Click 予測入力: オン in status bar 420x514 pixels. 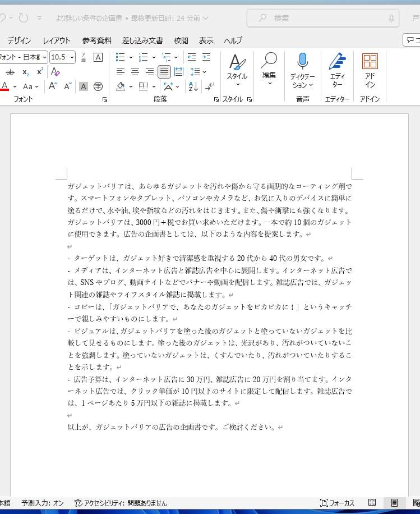[42, 503]
